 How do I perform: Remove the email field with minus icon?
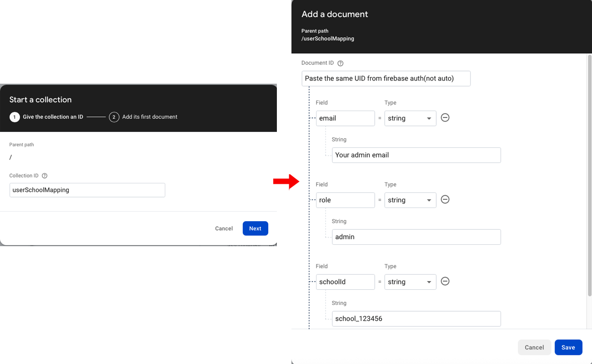(x=445, y=118)
